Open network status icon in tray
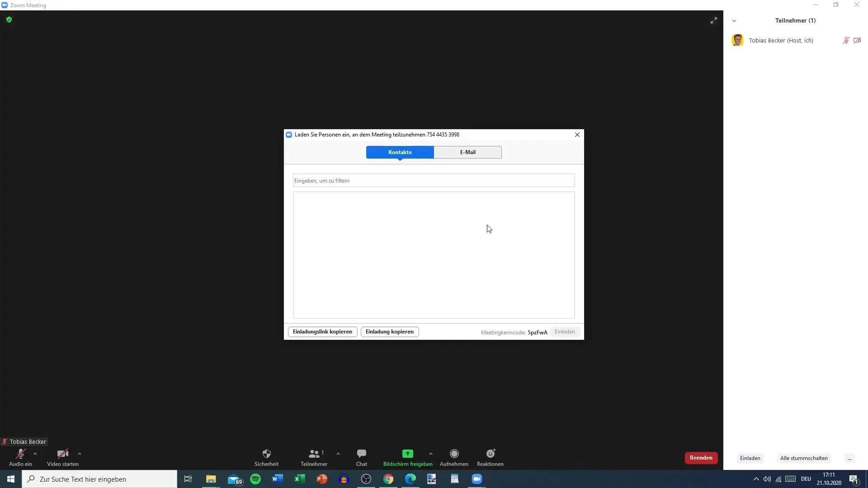 [x=778, y=479]
